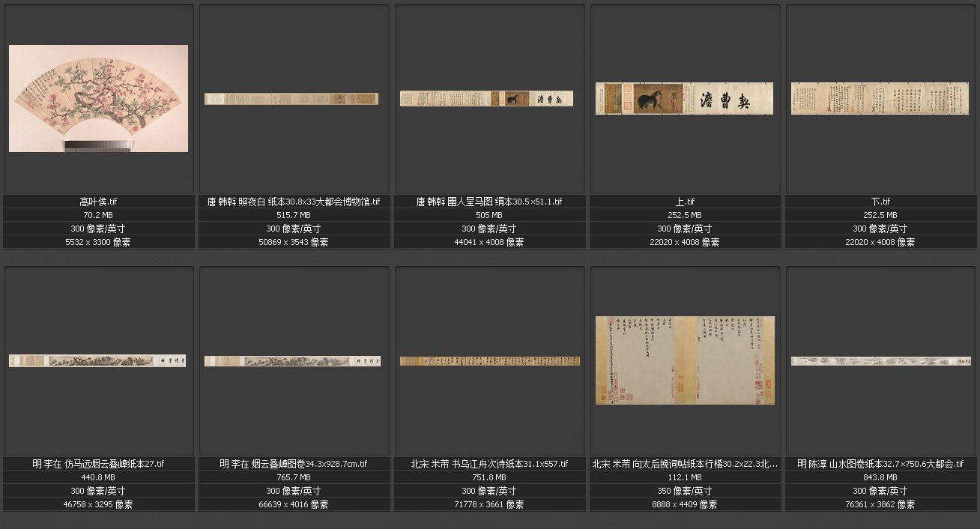Select the 下.tif calligraphy thumbnail
The image size is (980, 529).
(x=880, y=99)
